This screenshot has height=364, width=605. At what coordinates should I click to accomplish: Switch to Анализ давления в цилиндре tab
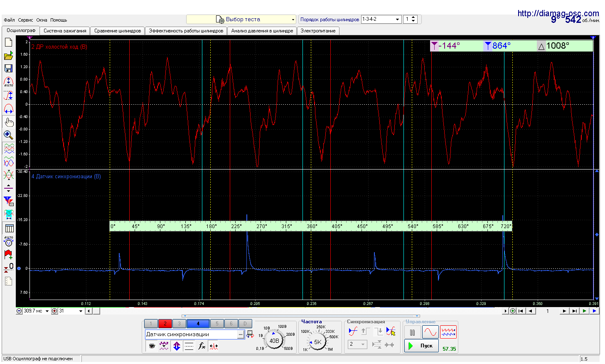(x=262, y=31)
